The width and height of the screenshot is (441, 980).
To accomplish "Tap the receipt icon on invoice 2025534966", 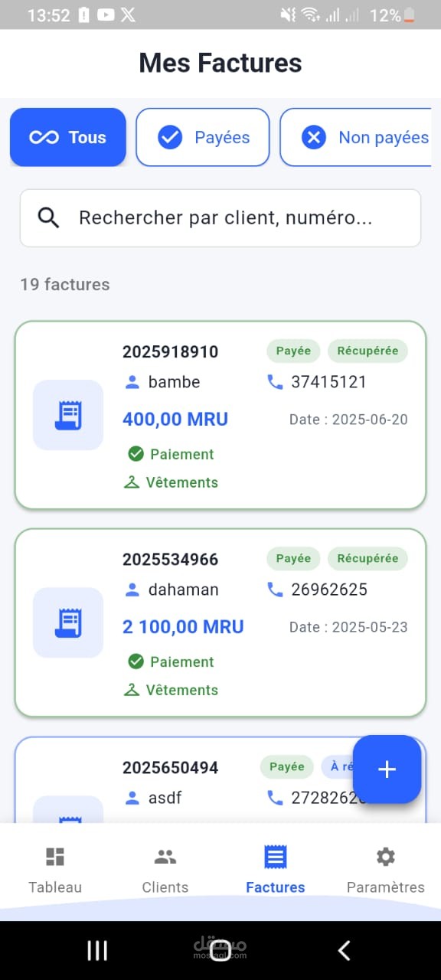I will (68, 622).
